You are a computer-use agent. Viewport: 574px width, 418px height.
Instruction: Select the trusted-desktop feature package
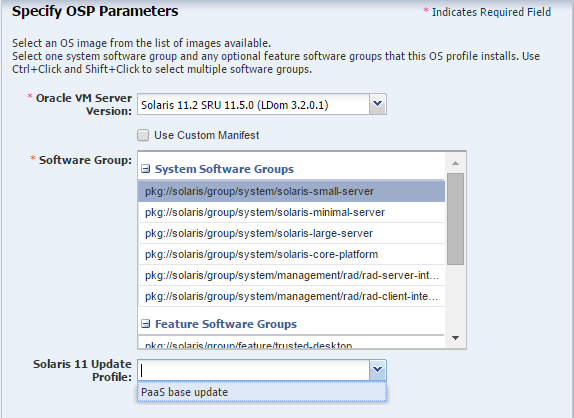pos(291,343)
